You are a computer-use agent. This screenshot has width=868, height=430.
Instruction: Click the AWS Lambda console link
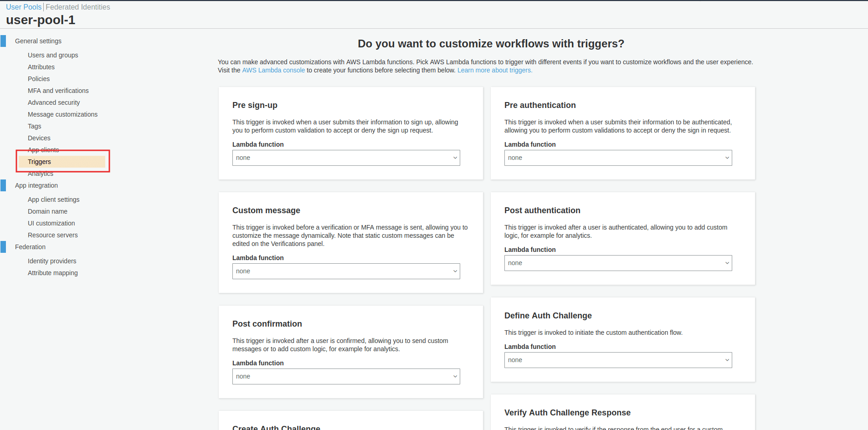273,70
